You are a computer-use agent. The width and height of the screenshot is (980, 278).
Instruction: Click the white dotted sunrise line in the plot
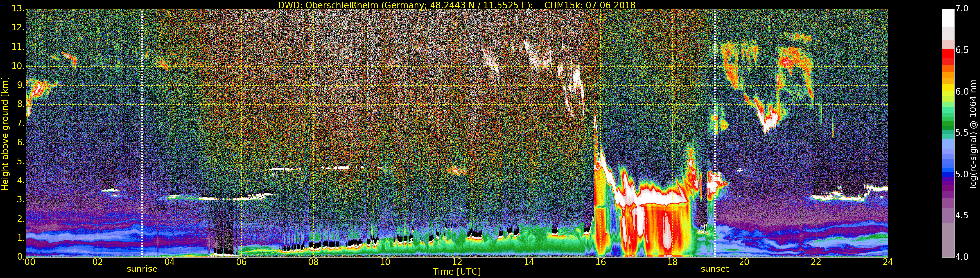[142, 133]
